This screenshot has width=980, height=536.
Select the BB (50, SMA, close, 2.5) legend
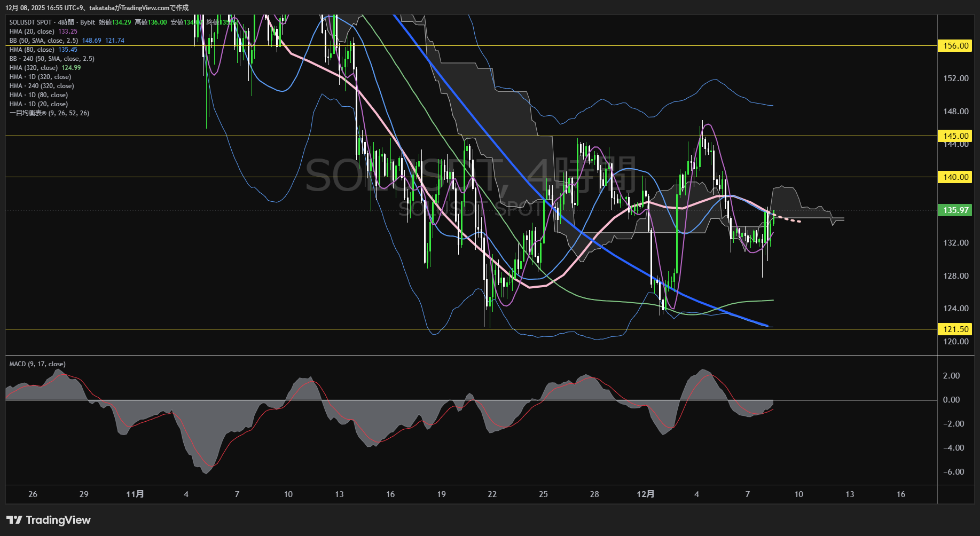click(x=43, y=41)
